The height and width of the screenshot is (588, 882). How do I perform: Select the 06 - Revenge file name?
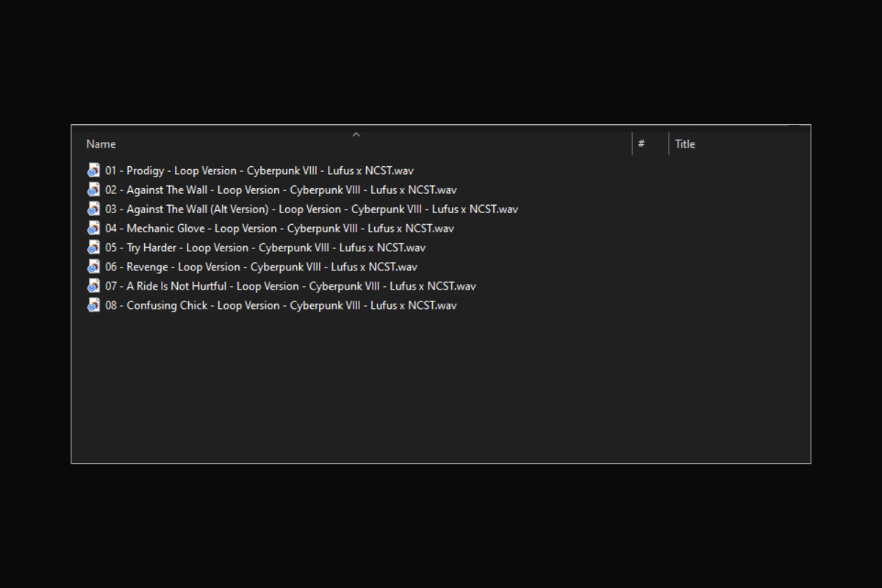261,267
